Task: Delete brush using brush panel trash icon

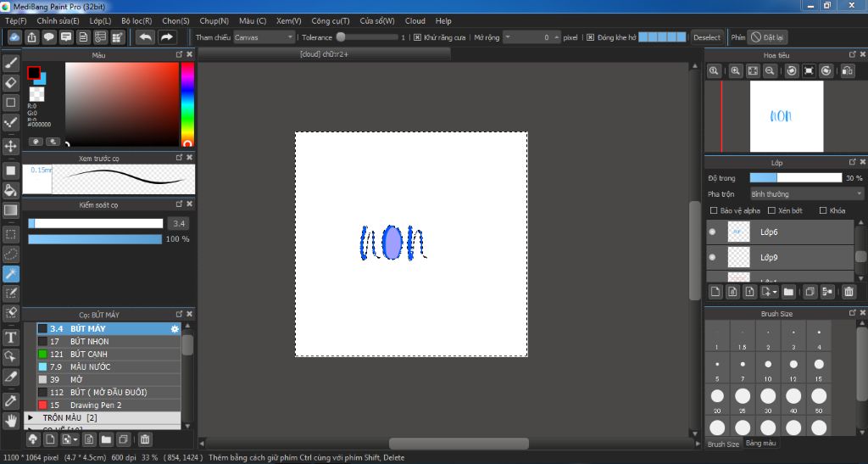Action: (x=145, y=439)
